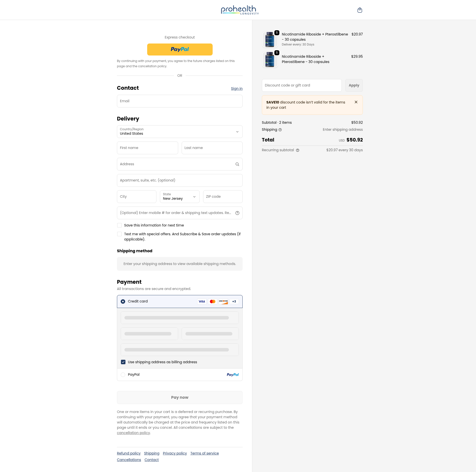Uncheck Use shipping address as billing address

point(123,362)
